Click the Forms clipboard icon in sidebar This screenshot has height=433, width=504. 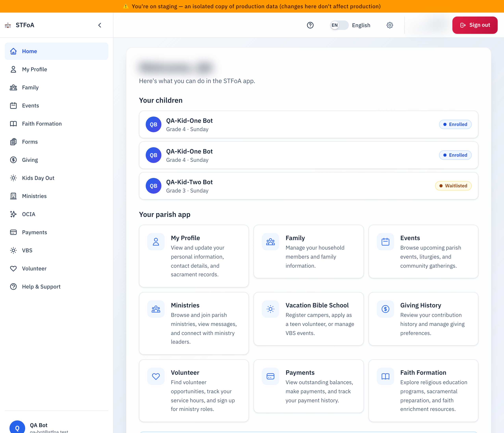13,142
